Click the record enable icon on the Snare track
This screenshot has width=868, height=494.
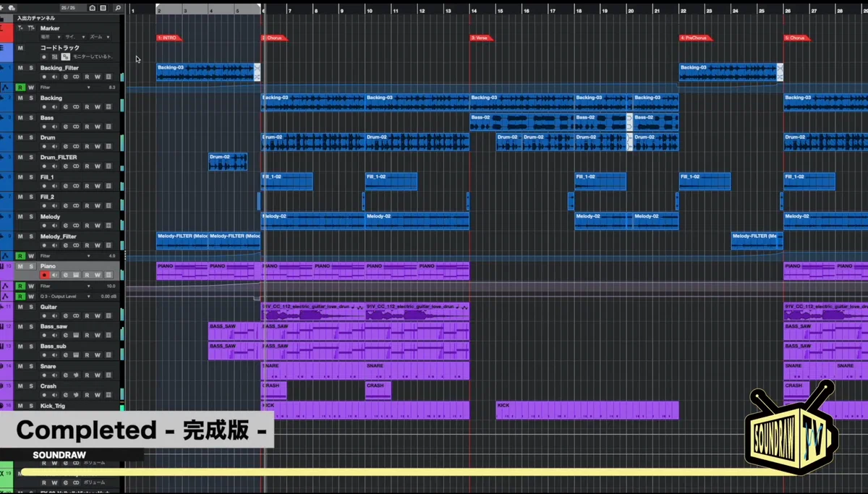(x=45, y=375)
